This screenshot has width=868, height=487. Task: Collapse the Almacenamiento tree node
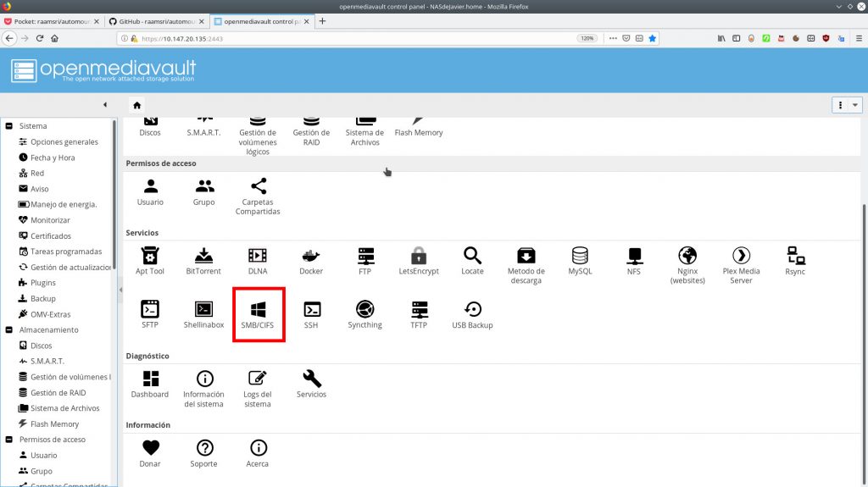(8, 329)
